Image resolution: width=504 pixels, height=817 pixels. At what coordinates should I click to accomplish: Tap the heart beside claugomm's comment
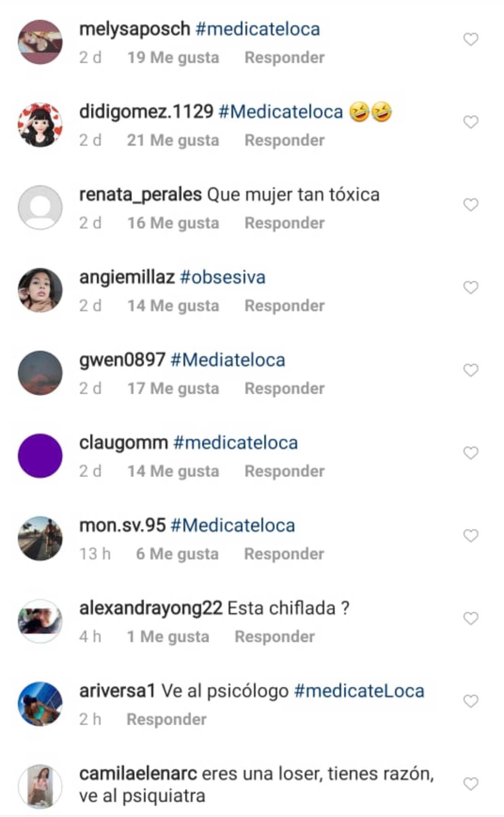point(471,453)
